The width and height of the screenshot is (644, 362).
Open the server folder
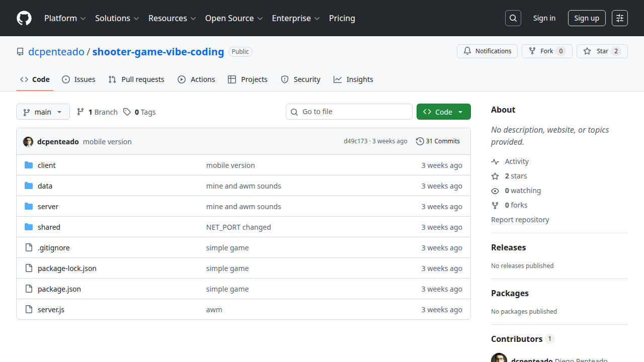coord(48,207)
